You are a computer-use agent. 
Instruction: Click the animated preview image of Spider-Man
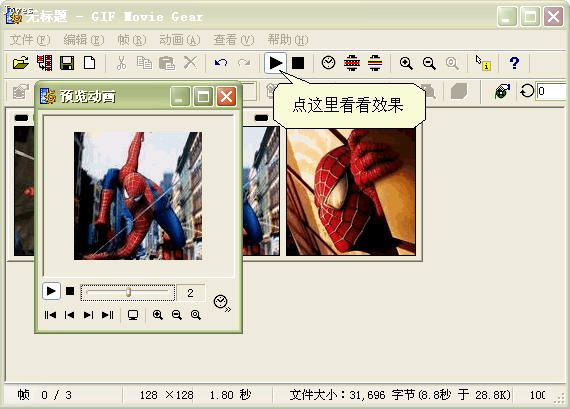(x=138, y=196)
